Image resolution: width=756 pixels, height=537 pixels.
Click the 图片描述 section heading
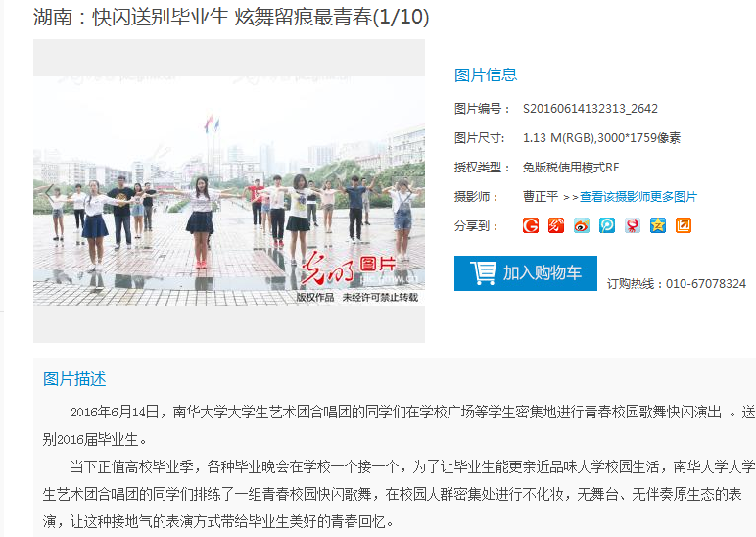(74, 379)
